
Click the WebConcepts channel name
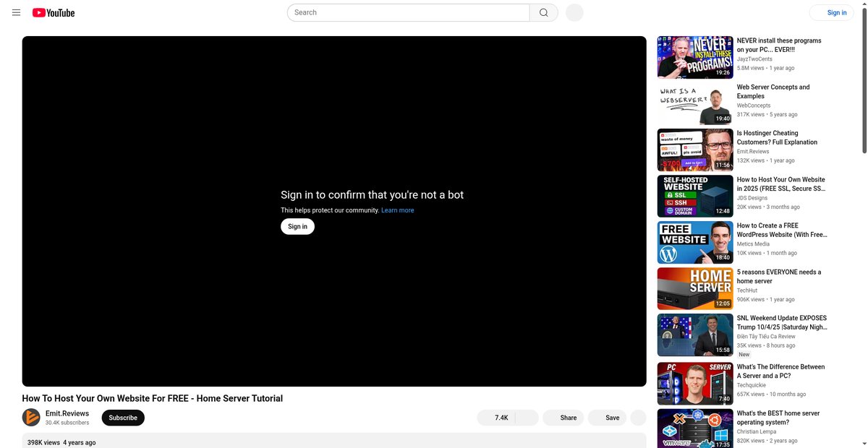[x=754, y=105]
